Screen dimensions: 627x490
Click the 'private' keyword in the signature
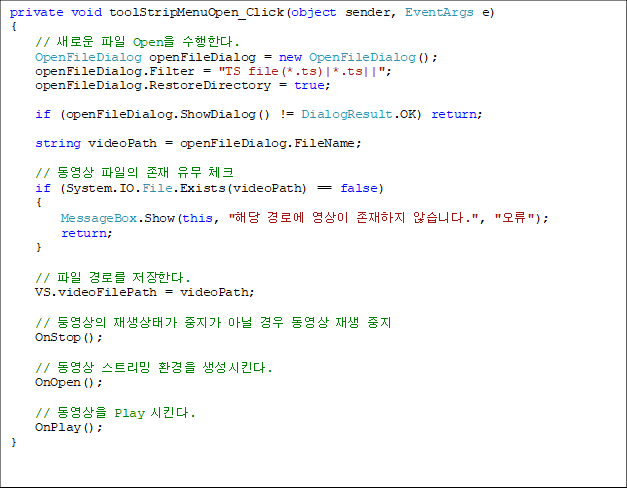(36, 13)
